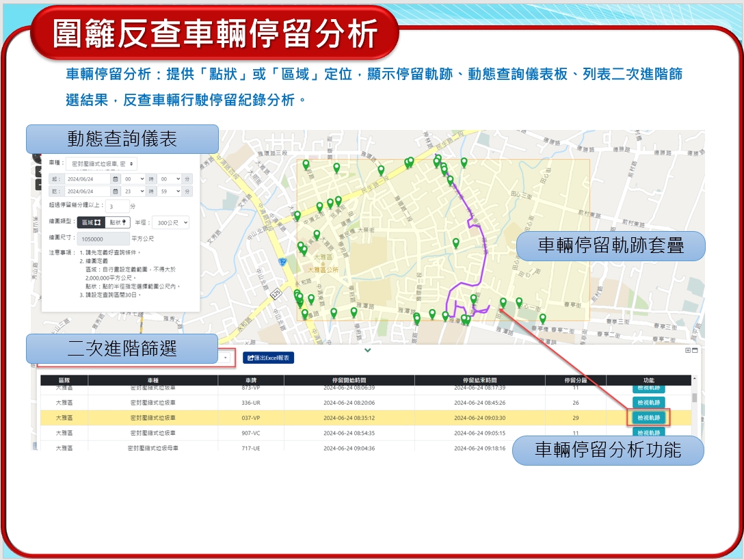Click the stay minutes threshold input field

[118, 205]
